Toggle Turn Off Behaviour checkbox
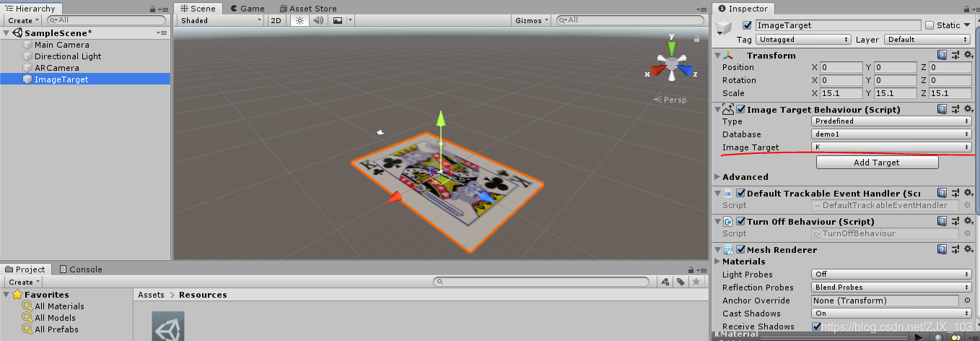The image size is (980, 341). [x=741, y=222]
